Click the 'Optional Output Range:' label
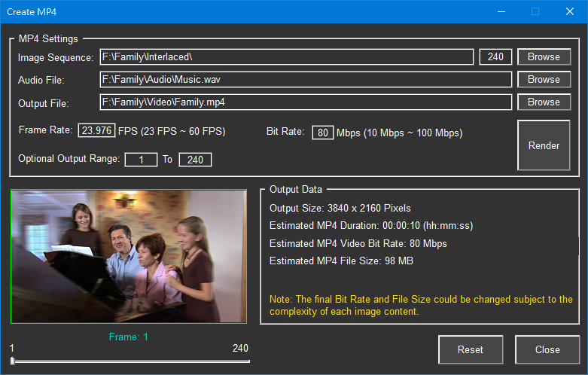Viewport: 588px width, 375px height. (x=69, y=159)
